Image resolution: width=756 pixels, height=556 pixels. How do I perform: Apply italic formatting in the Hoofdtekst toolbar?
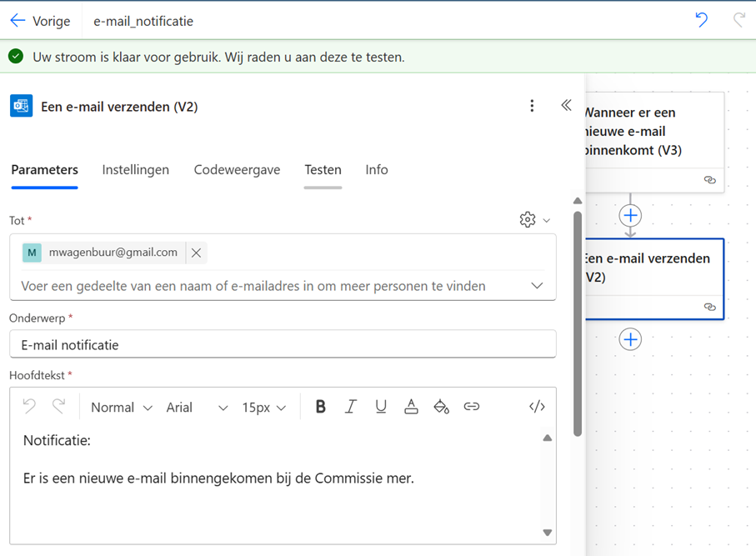(350, 407)
